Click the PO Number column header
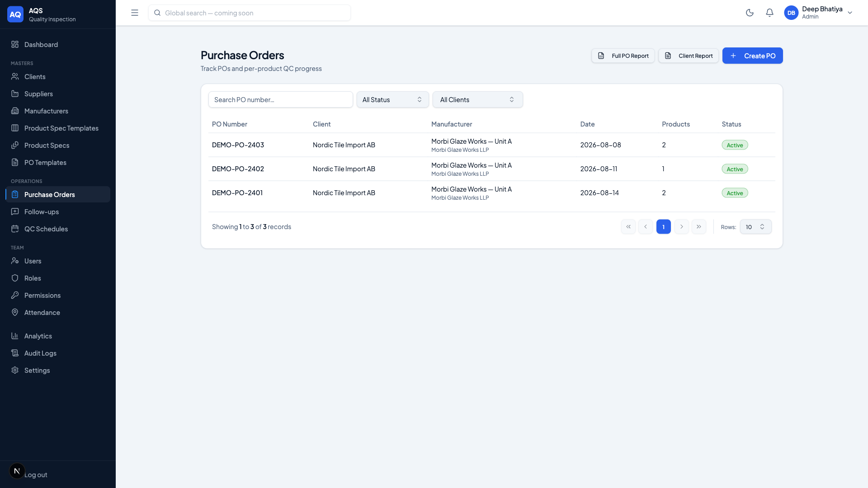The width and height of the screenshot is (868, 488). (230, 124)
